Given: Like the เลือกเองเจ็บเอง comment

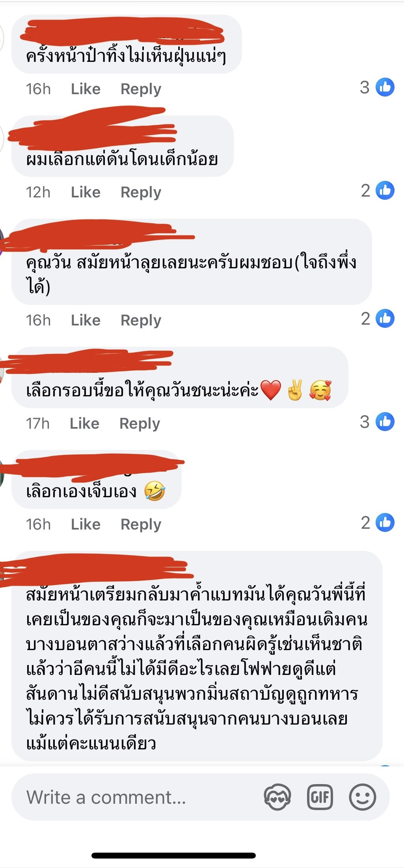Looking at the screenshot, I should [86, 524].
